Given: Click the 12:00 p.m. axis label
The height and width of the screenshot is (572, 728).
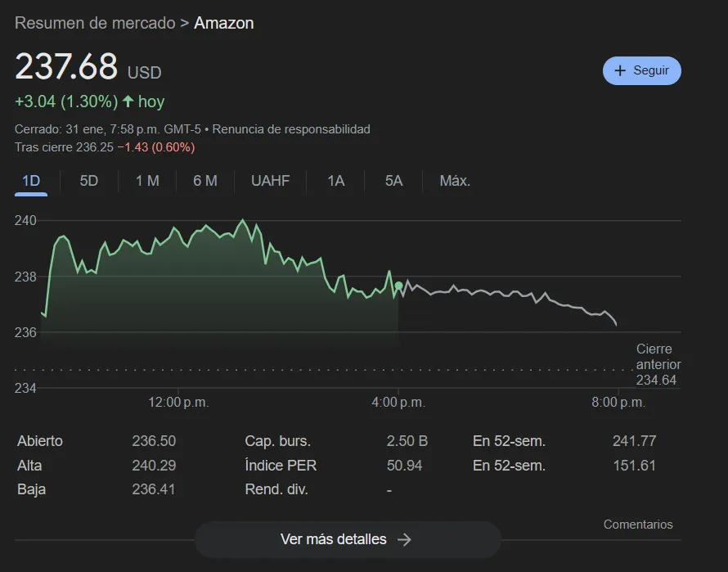Looking at the screenshot, I should [x=179, y=403].
